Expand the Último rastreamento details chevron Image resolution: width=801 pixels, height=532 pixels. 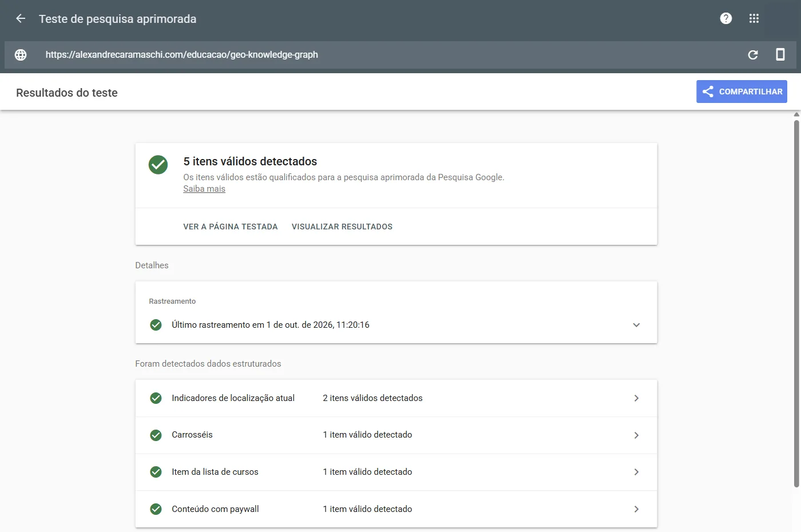tap(636, 325)
